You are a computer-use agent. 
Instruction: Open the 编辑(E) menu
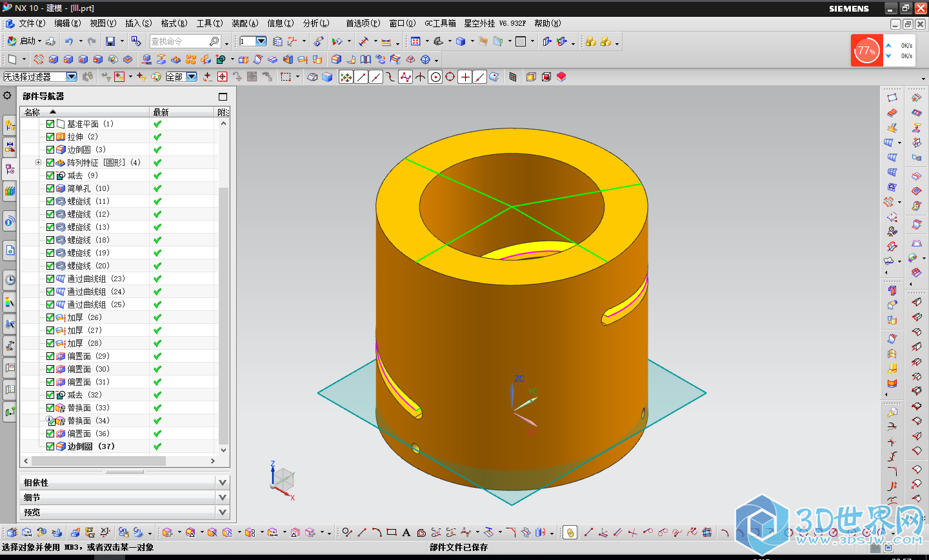coord(67,23)
